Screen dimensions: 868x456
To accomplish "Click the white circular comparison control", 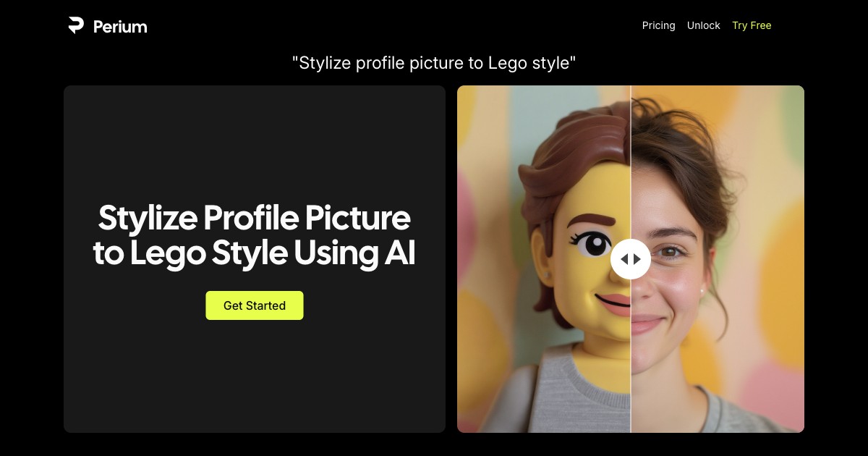I will 631,258.
